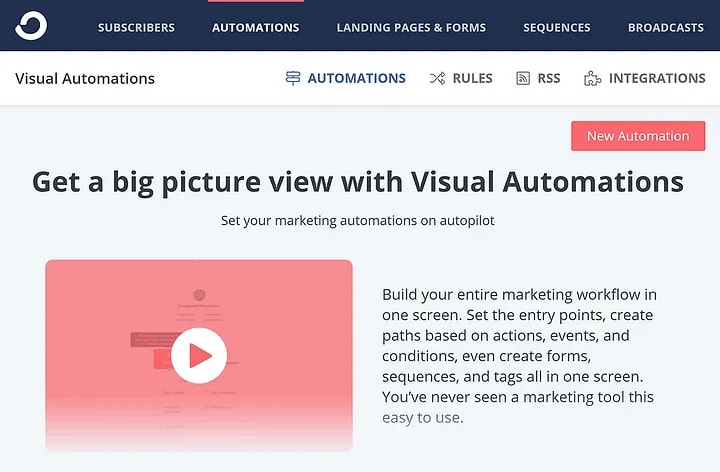Click the RSS feed icon
The height and width of the screenshot is (472, 720).
click(x=523, y=79)
